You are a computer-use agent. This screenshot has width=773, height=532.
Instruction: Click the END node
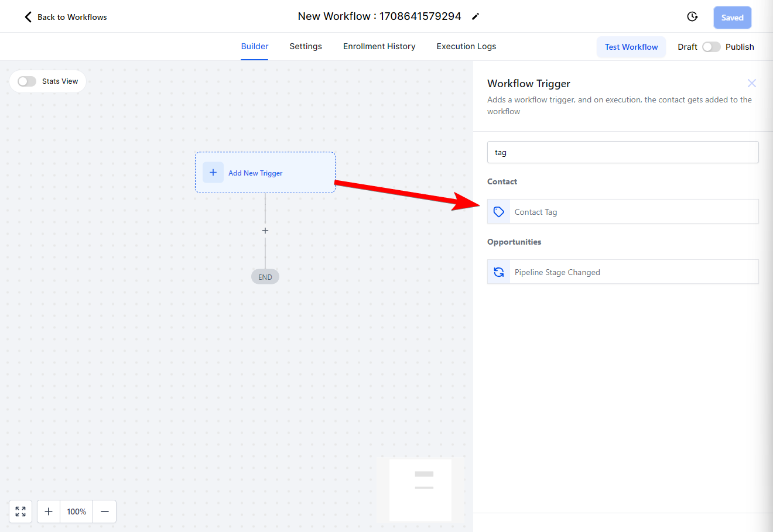coord(265,277)
